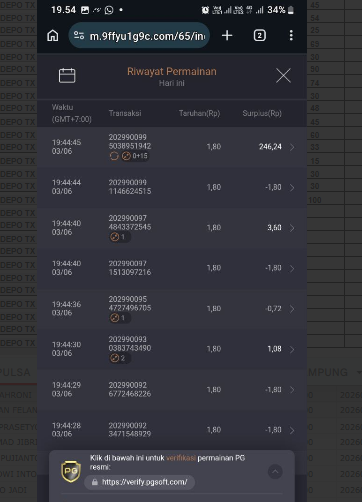Open the browser three-dot menu
Screen dimensions: 362x502
291,35
